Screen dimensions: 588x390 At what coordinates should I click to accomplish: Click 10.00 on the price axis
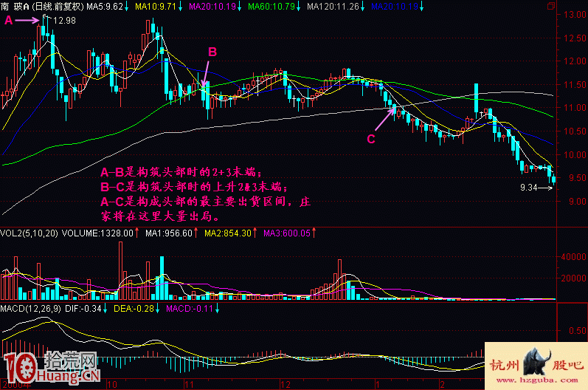point(575,154)
